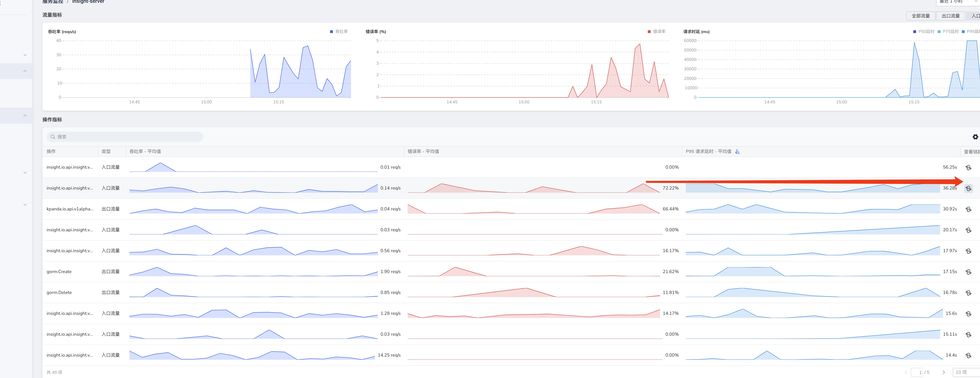
Task: Click operation name in 14.25 req/s row
Action: pos(70,355)
